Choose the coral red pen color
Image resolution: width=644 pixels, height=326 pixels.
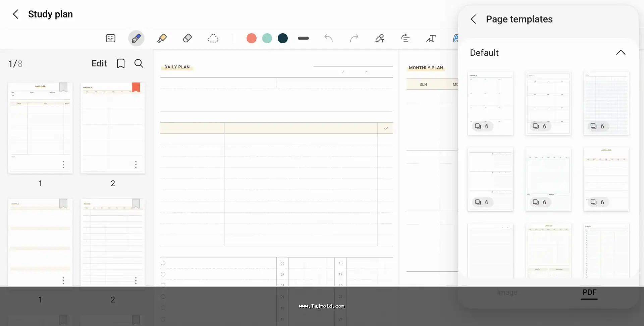251,38
